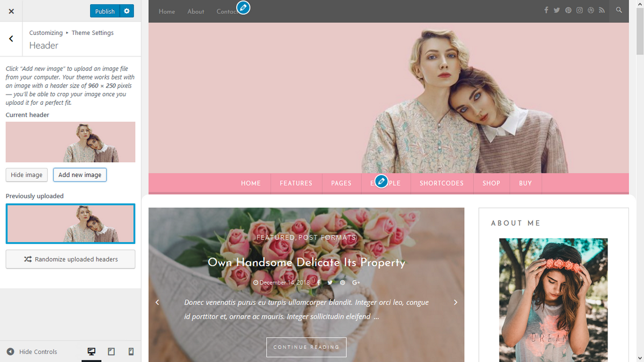Open the RSS feed icon in top bar
Screen dimensions: 644x362
pyautogui.click(x=602, y=10)
